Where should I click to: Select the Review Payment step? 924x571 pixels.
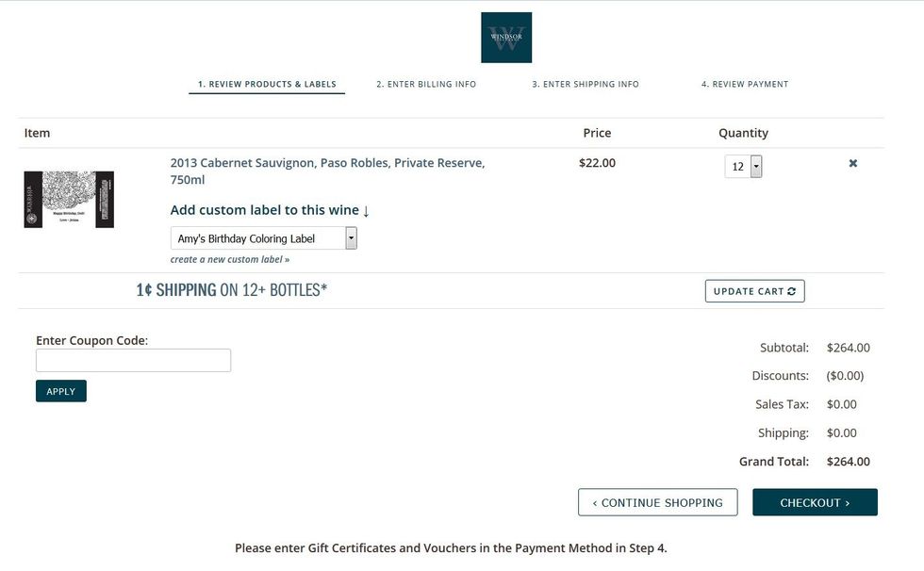point(745,84)
